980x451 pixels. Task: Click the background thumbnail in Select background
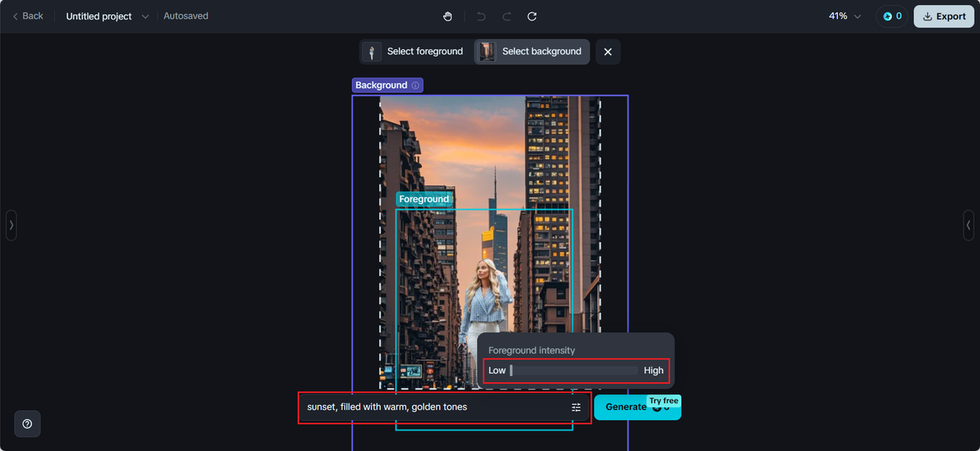pyautogui.click(x=487, y=51)
